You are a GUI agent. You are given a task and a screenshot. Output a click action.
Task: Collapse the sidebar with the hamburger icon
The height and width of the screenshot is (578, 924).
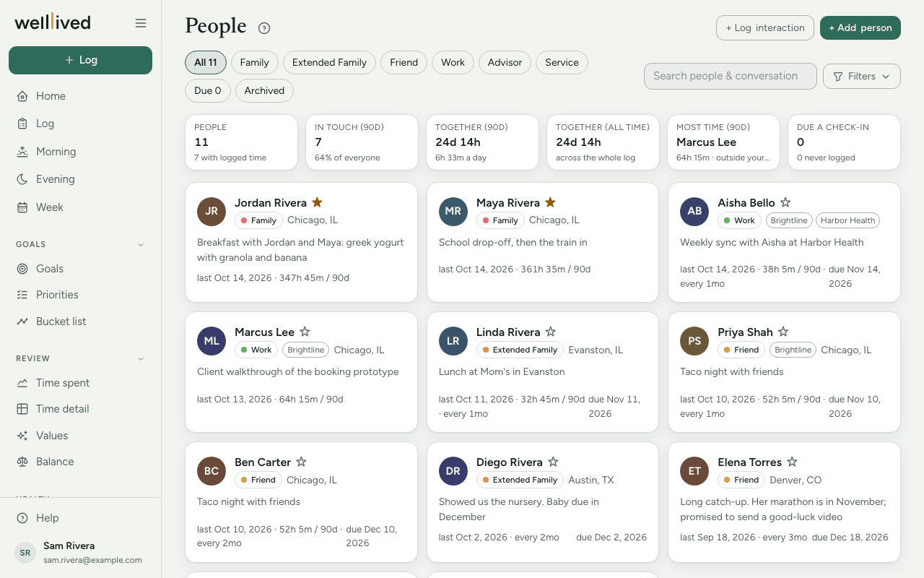(141, 23)
